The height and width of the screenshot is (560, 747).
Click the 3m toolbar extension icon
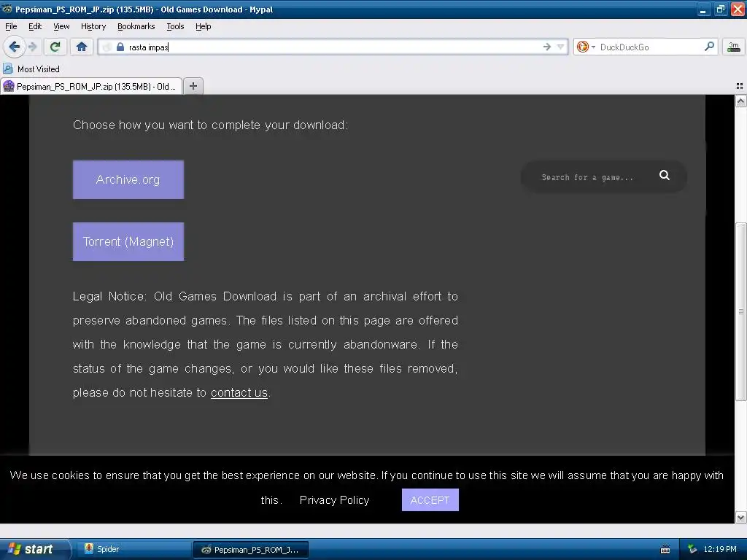coord(734,47)
